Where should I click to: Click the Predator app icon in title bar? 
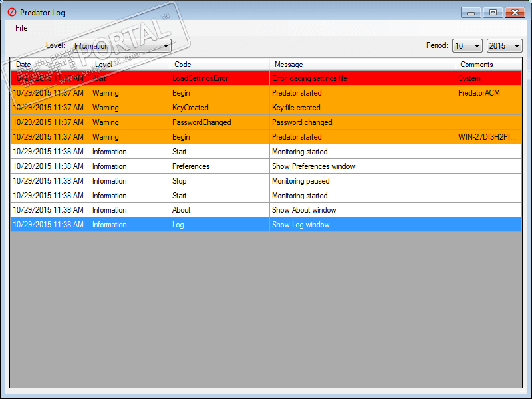click(12, 12)
